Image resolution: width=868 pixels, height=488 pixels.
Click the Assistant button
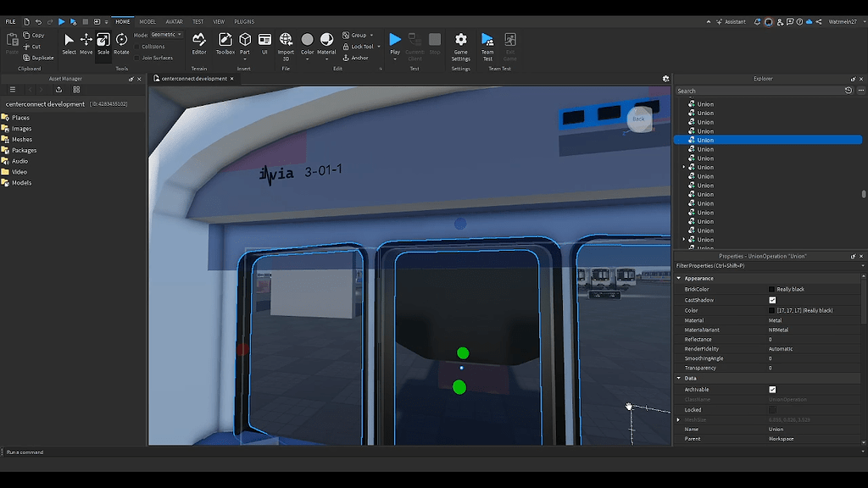[x=731, y=21]
